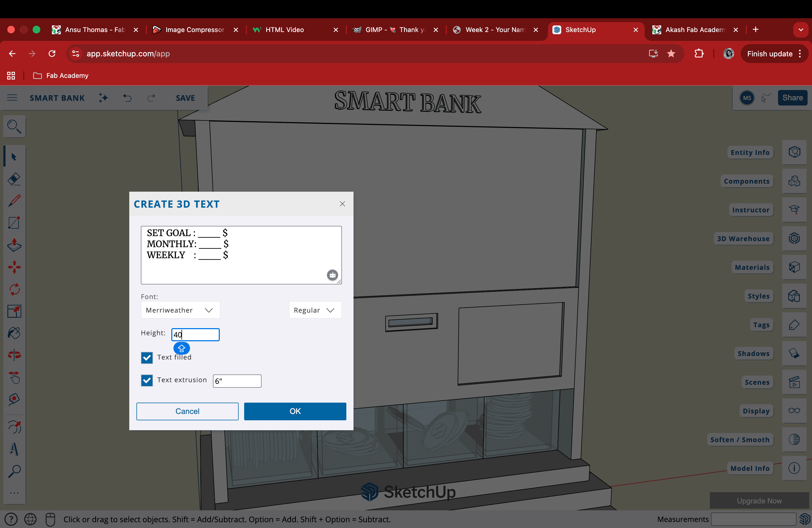Select the Eraser tool in left toolbar
This screenshot has width=812, height=528.
point(14,179)
